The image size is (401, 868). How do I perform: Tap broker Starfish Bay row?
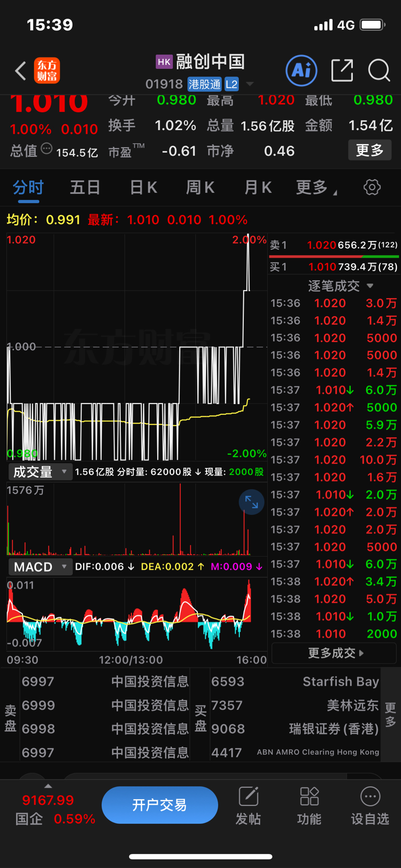coord(295,681)
